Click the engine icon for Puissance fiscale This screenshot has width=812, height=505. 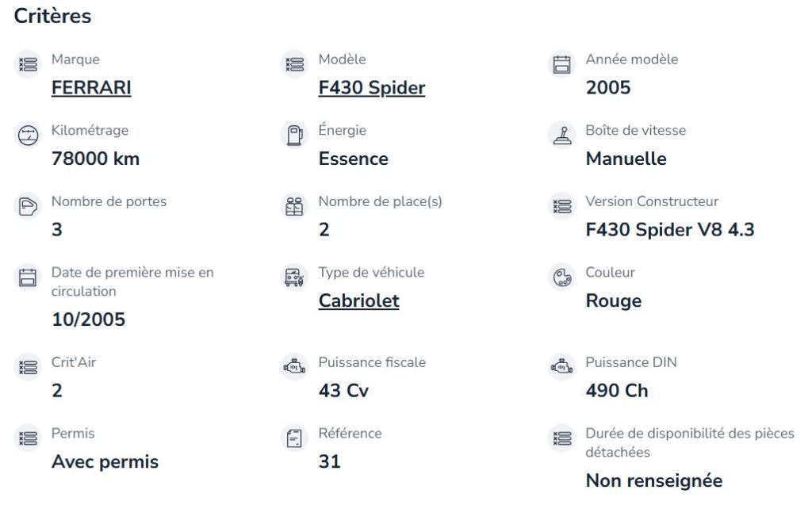[295, 368]
